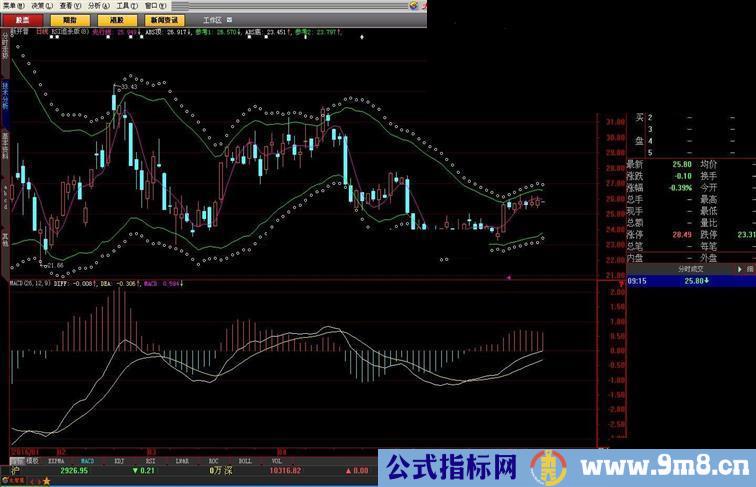Open the 新闻资讯 news section

point(164,18)
